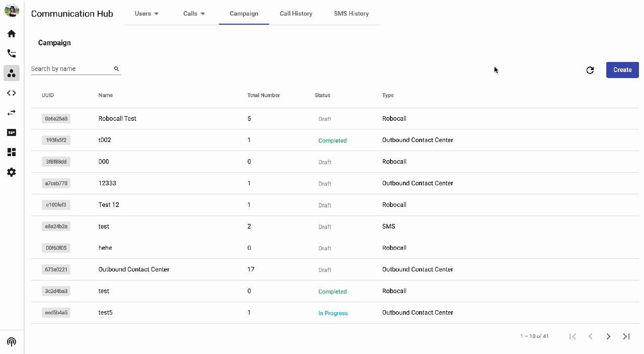
Task: Click UUID chip e8a24b2e
Action: (x=56, y=227)
